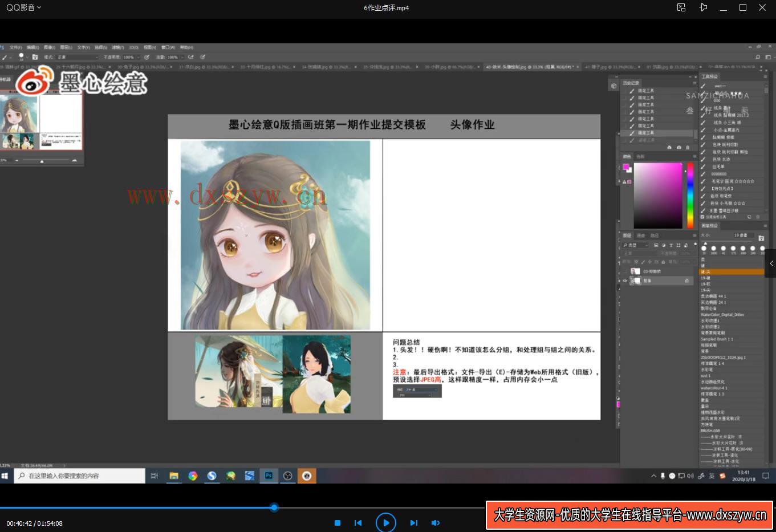The height and width of the screenshot is (532, 776).
Task: Open the 图像(I) menu in Photoshop
Action: click(50, 47)
